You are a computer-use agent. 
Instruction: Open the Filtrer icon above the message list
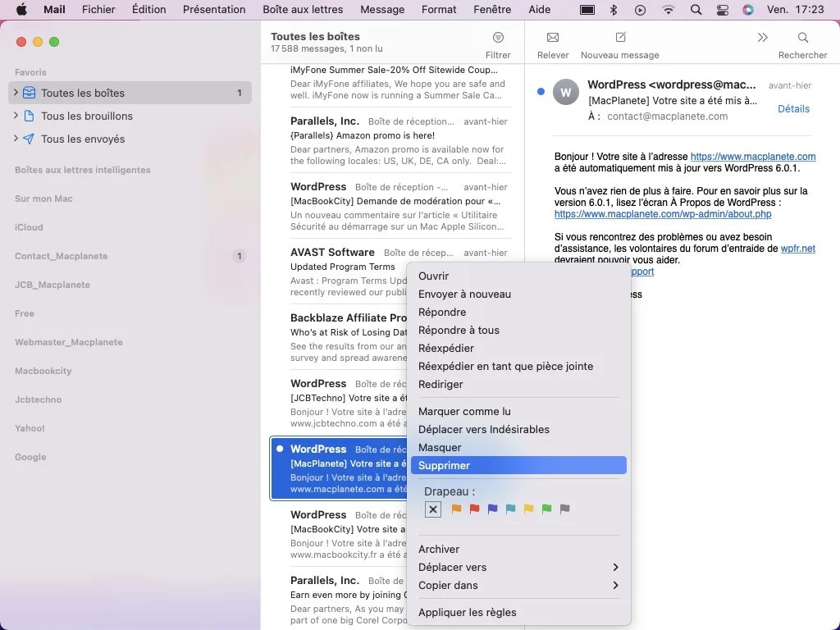[499, 38]
